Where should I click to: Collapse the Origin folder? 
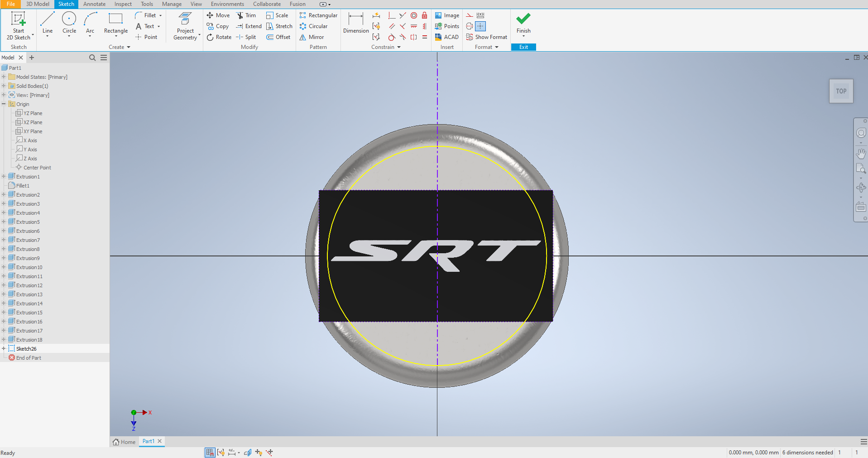coord(4,104)
